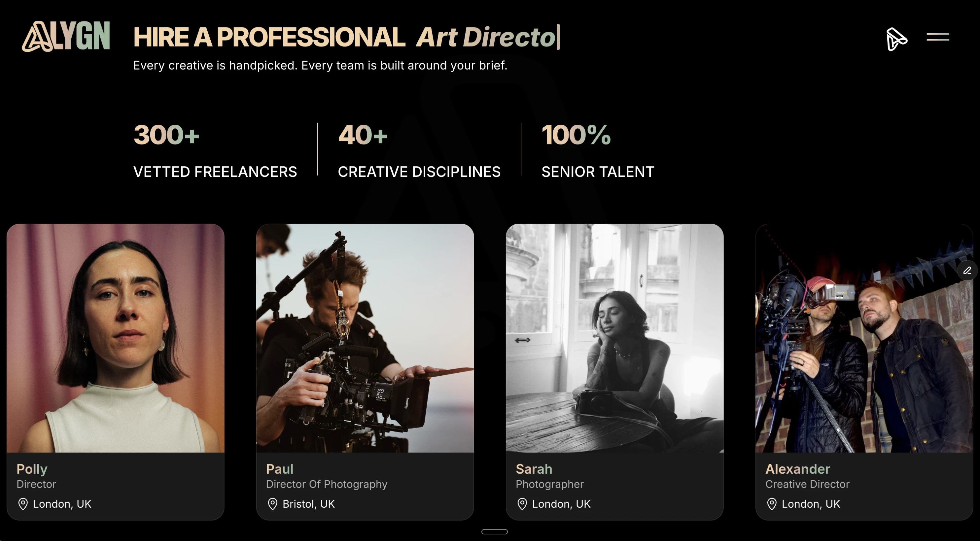Click the Director Of Photography role label
Screen dimensions: 980x541
327,484
